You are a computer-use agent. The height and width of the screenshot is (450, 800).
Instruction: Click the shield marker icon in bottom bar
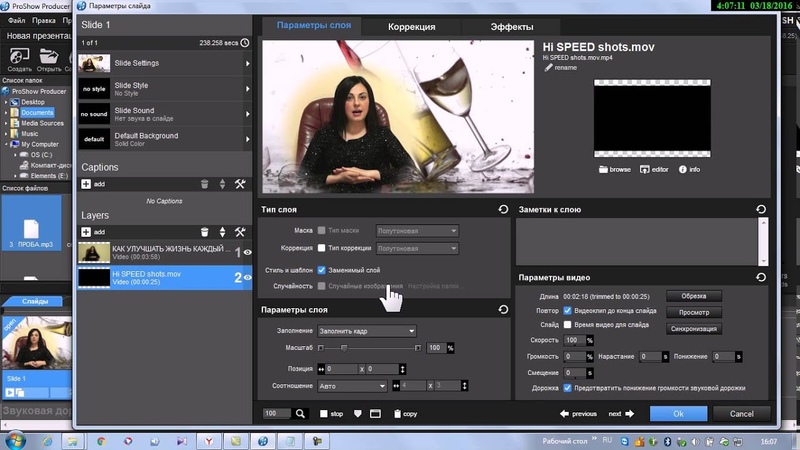point(358,414)
